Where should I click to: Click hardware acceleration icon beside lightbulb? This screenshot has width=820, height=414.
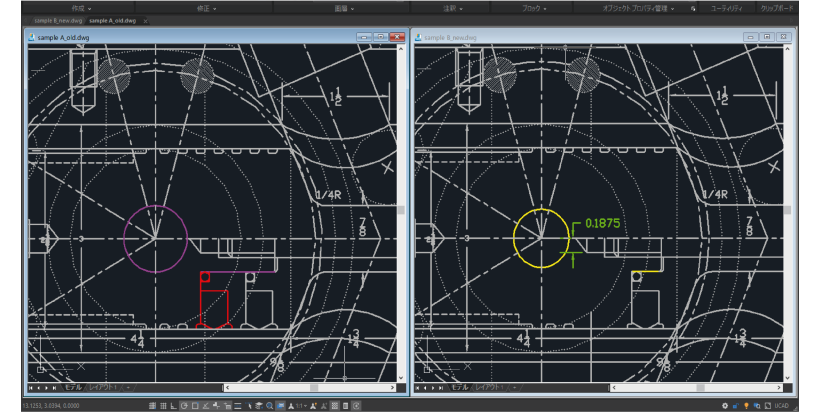[x=757, y=406]
